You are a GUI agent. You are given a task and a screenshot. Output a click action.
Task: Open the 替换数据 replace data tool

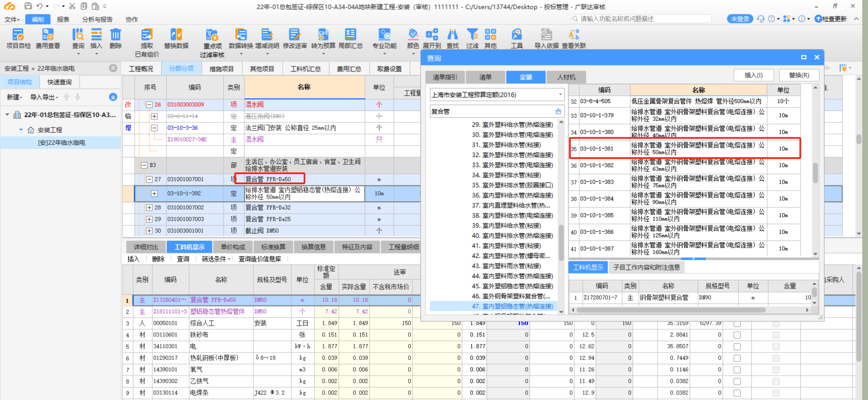tap(176, 39)
